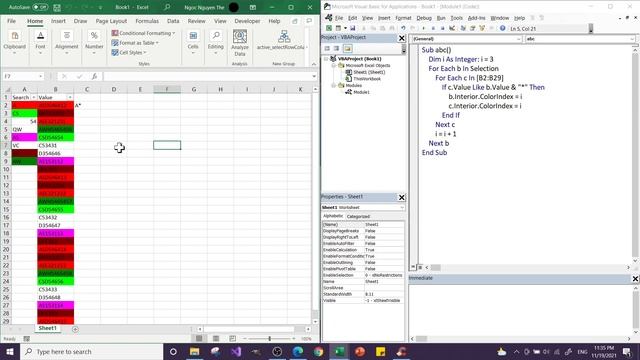Screen dimensions: 640x360
Task: Collapse the Excel ribbon with chevron
Action: point(313,64)
